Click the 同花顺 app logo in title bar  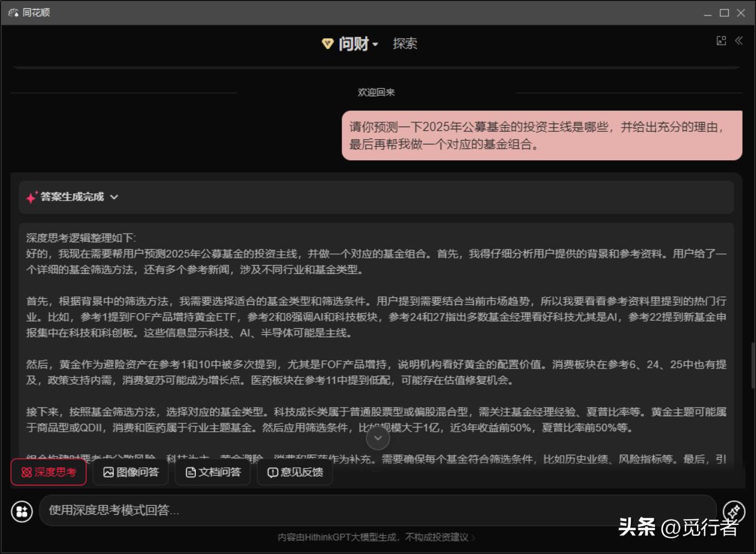13,13
